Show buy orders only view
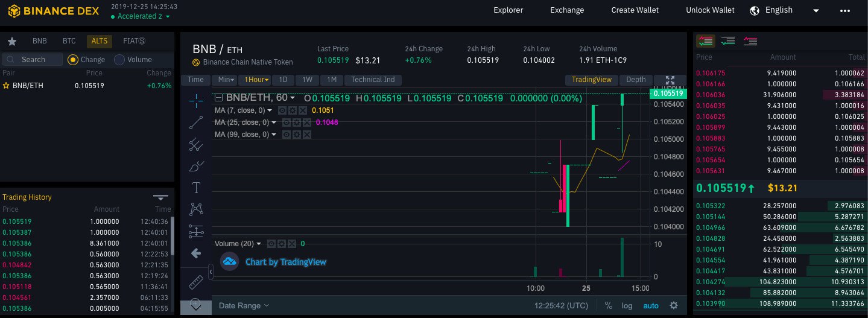The height and width of the screenshot is (318, 868). pos(728,41)
